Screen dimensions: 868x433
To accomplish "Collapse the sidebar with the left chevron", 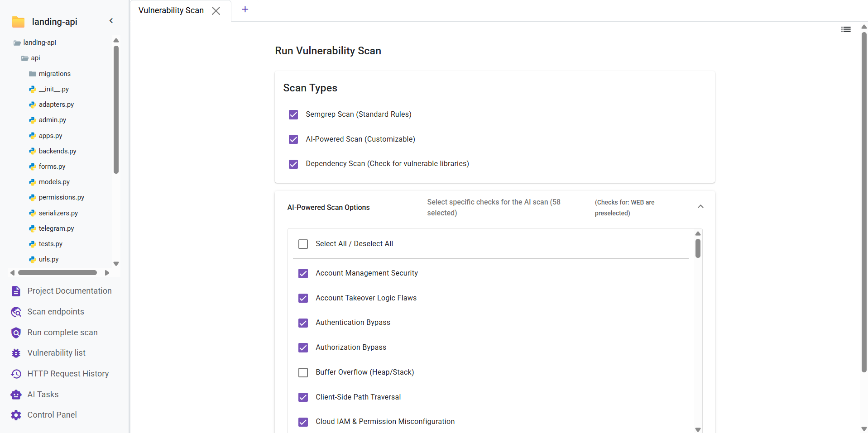I will click(x=111, y=20).
